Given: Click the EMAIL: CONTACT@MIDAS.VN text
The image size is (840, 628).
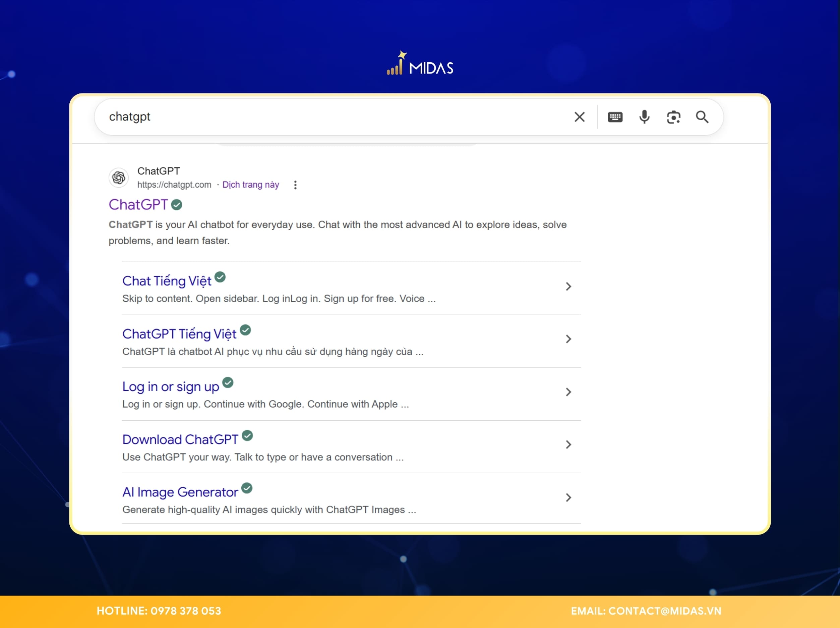Looking at the screenshot, I should tap(646, 611).
